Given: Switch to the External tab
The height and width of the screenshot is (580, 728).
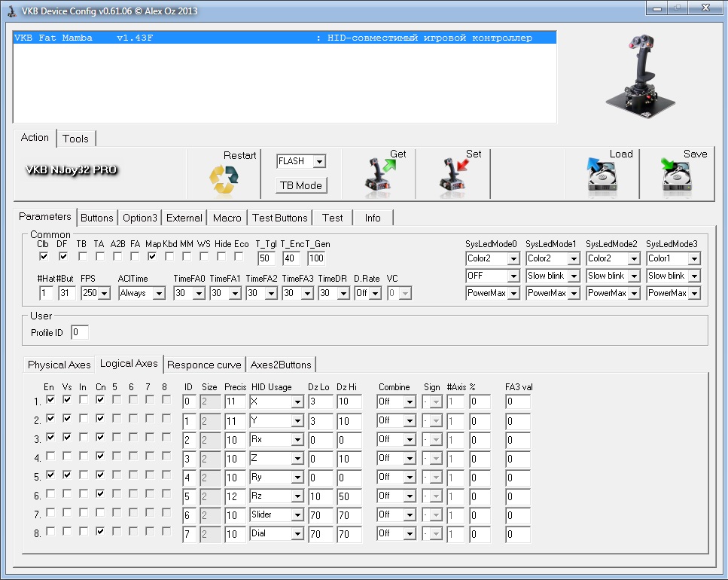Looking at the screenshot, I should (184, 218).
